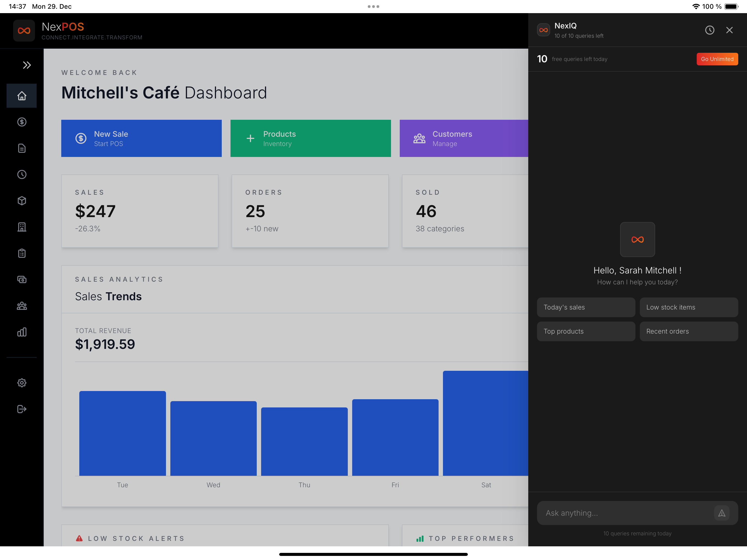Open the bar chart reports sidebar icon
747x560 pixels.
tap(22, 332)
